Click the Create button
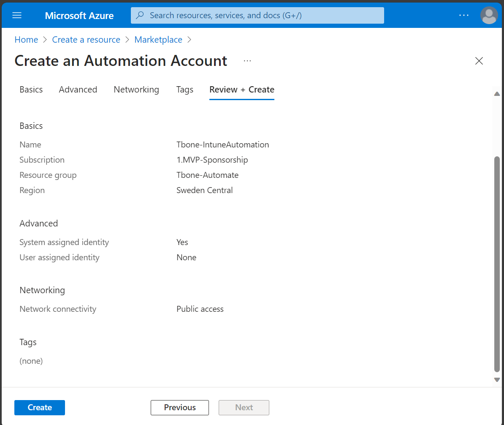Viewport: 504px width, 425px height. pyautogui.click(x=39, y=407)
